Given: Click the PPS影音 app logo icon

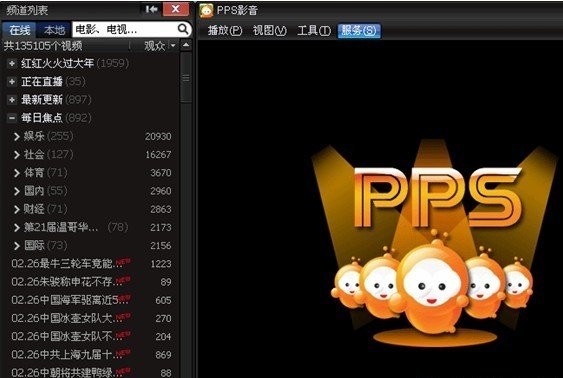Looking at the screenshot, I should click(x=206, y=10).
